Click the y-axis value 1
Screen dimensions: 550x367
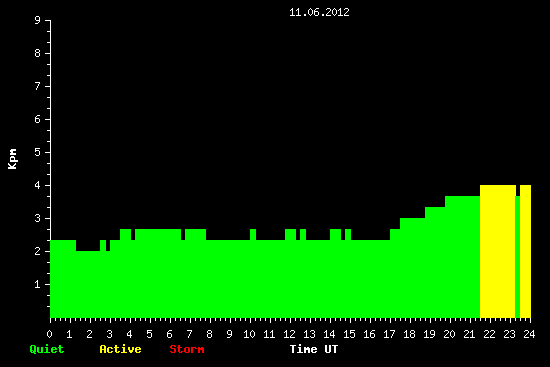[x=38, y=284]
